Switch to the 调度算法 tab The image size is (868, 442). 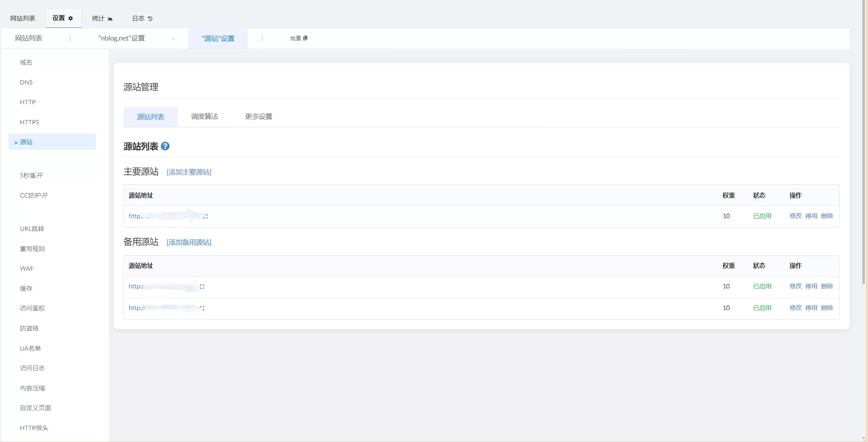205,117
